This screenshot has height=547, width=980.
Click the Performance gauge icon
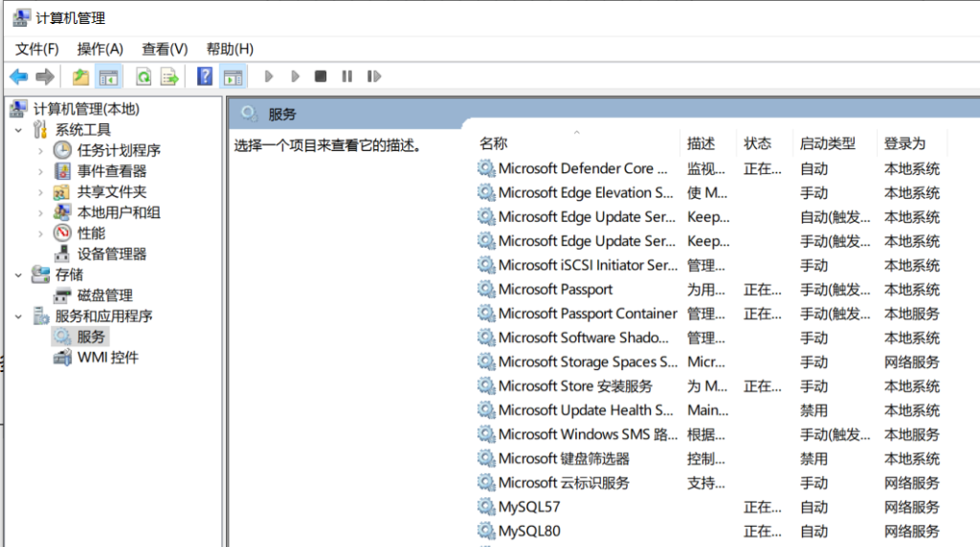[x=62, y=233]
